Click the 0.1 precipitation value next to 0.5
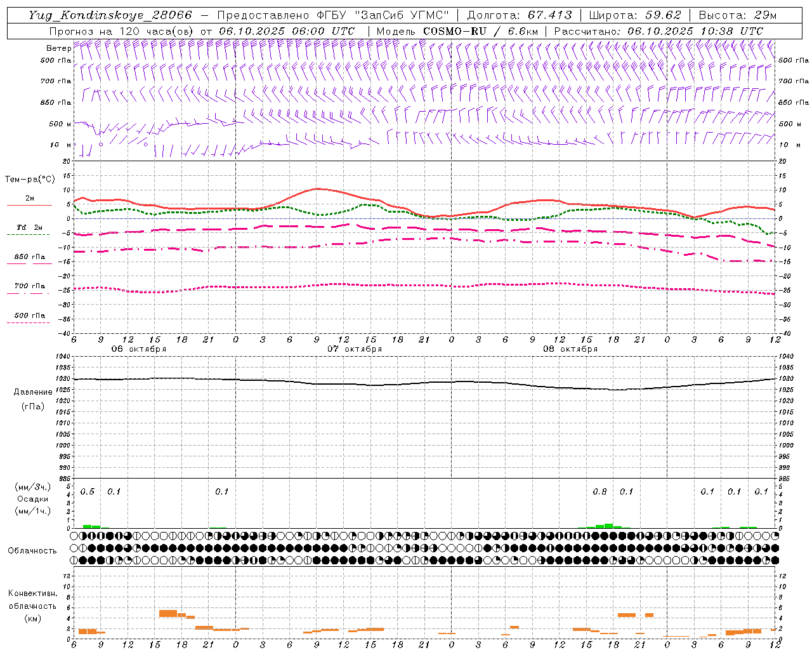 (x=114, y=492)
